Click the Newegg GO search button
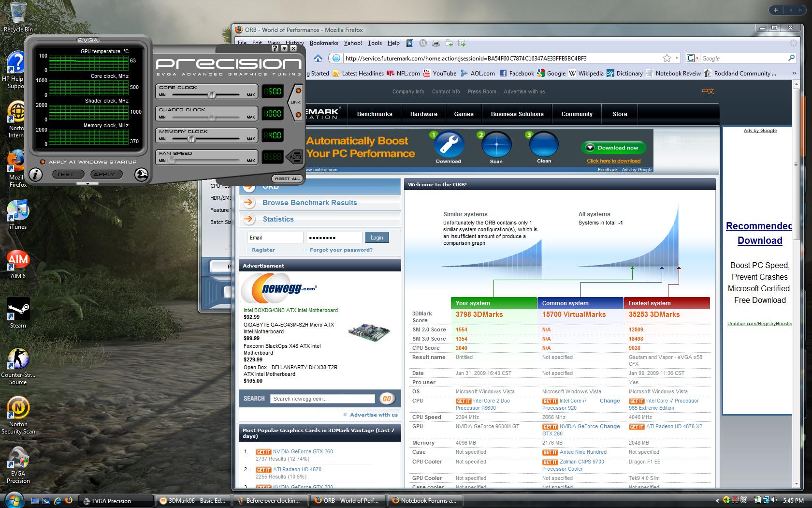The width and height of the screenshot is (812, 508). click(387, 399)
